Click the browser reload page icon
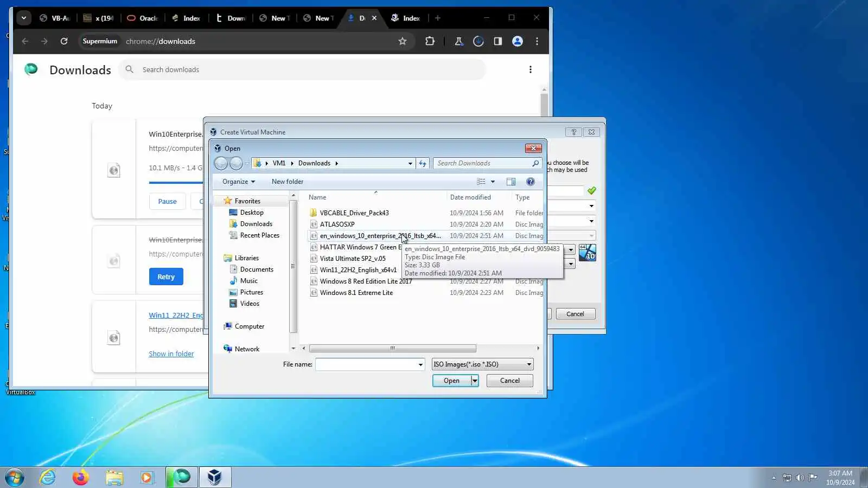 [64, 41]
